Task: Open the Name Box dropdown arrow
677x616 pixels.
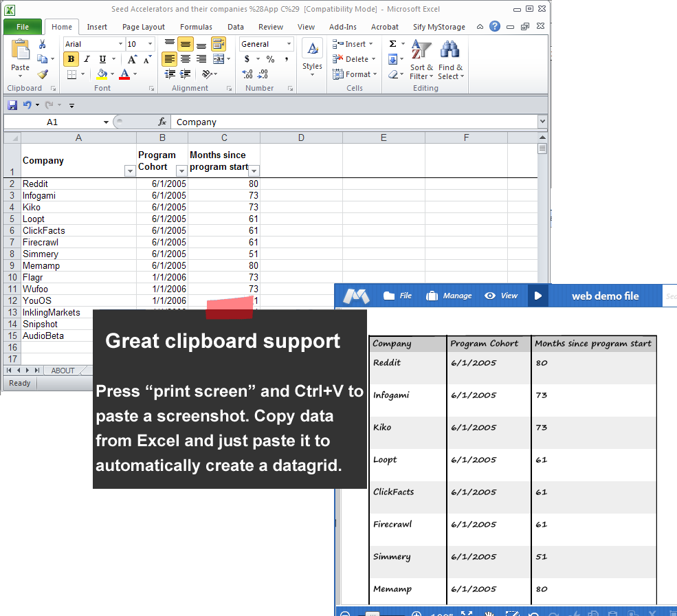Action: click(x=106, y=122)
